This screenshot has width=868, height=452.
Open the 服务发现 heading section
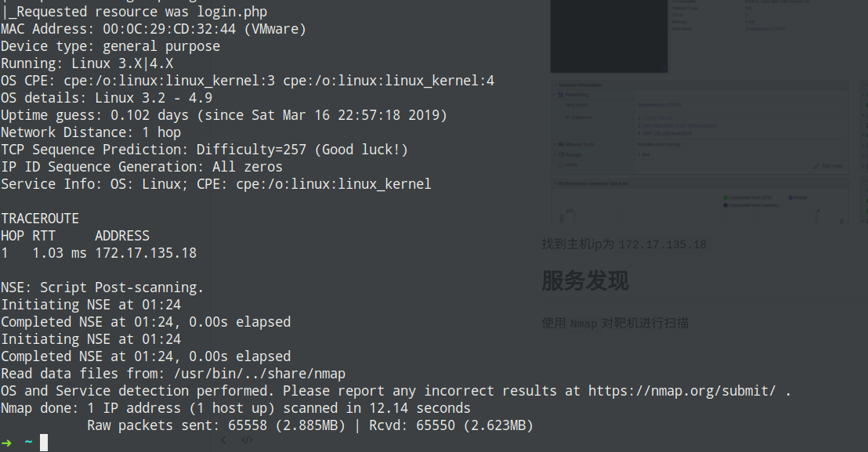(585, 281)
